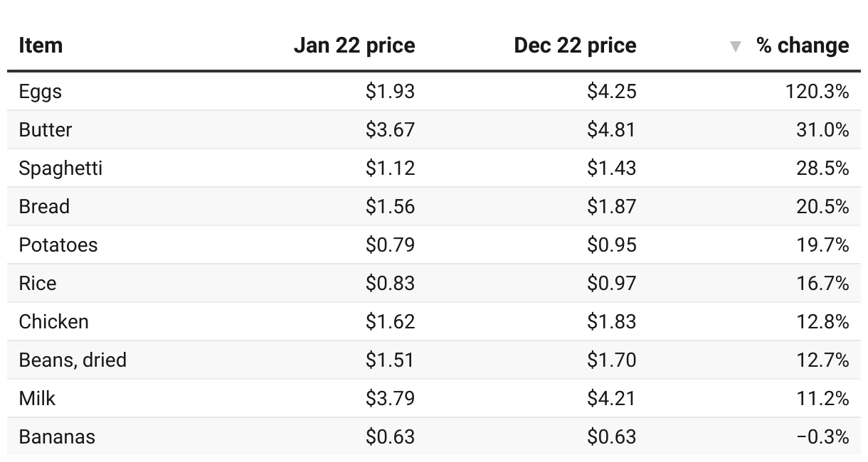The height and width of the screenshot is (462, 868).
Task: Select the Chicken item cell
Action: click(54, 322)
